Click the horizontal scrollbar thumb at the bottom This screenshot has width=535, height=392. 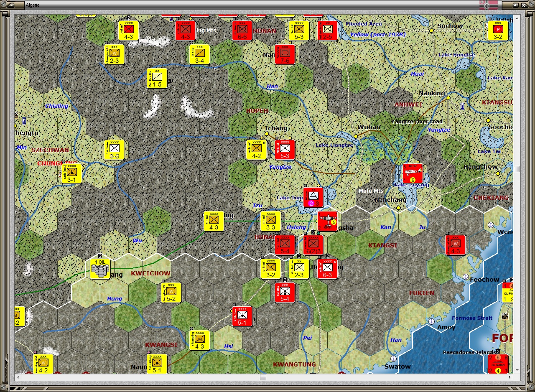(x=262, y=377)
